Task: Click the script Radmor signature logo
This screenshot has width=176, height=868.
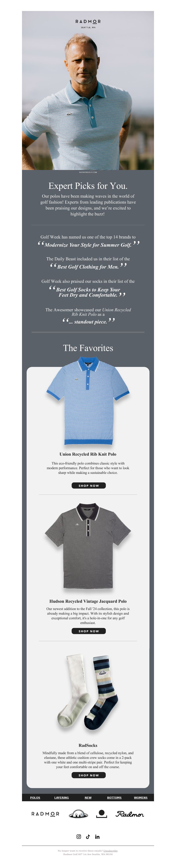Action: (x=130, y=814)
